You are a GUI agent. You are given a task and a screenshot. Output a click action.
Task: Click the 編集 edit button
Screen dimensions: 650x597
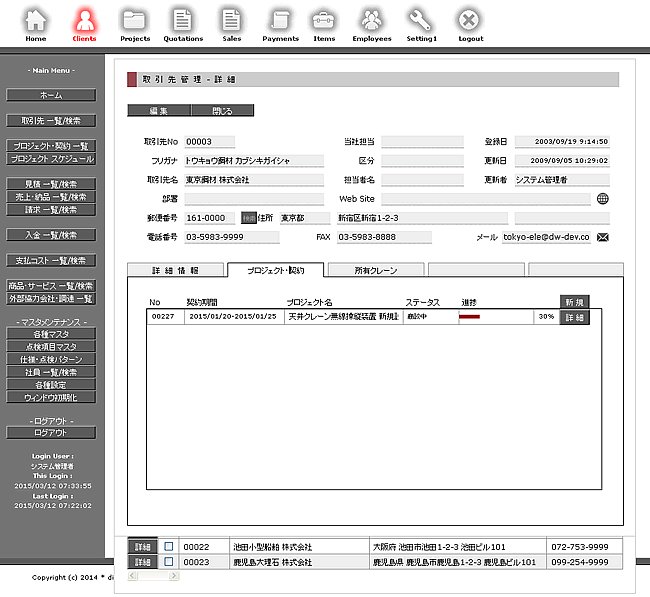coord(159,111)
